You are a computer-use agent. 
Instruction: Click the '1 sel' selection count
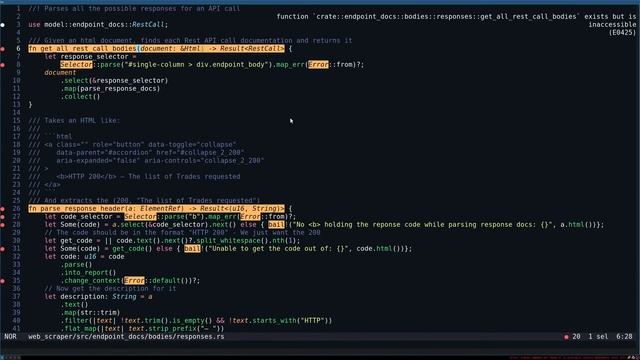coord(598,337)
